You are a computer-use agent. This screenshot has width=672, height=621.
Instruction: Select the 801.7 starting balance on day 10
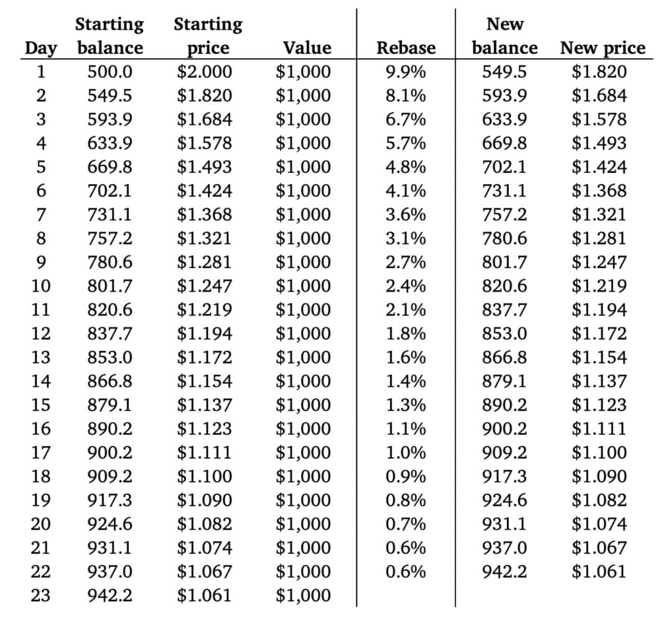(110, 286)
